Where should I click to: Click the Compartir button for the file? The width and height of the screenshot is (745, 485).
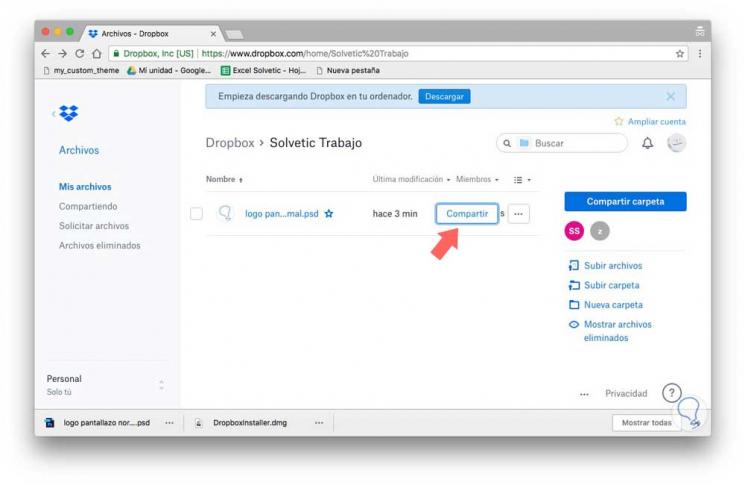pyautogui.click(x=467, y=214)
